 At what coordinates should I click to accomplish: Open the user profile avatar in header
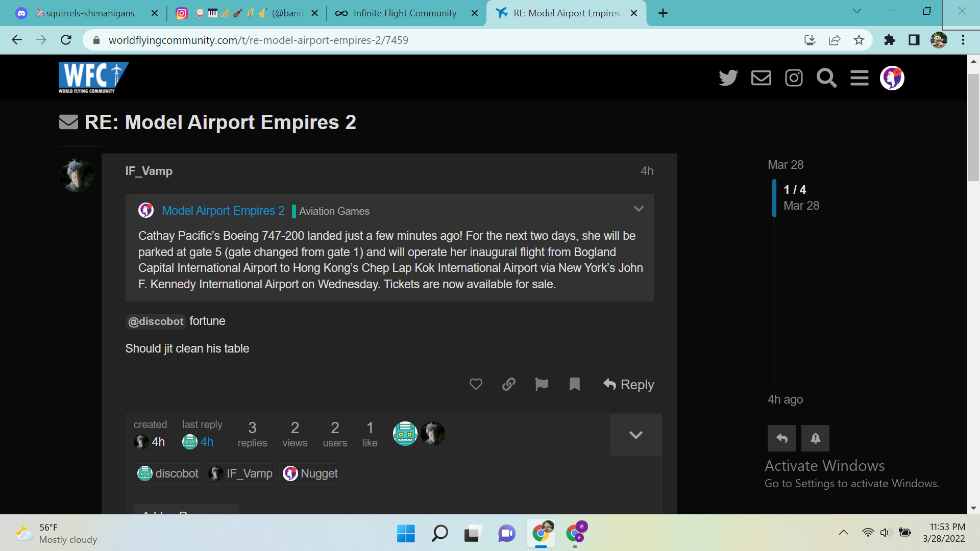point(892,78)
